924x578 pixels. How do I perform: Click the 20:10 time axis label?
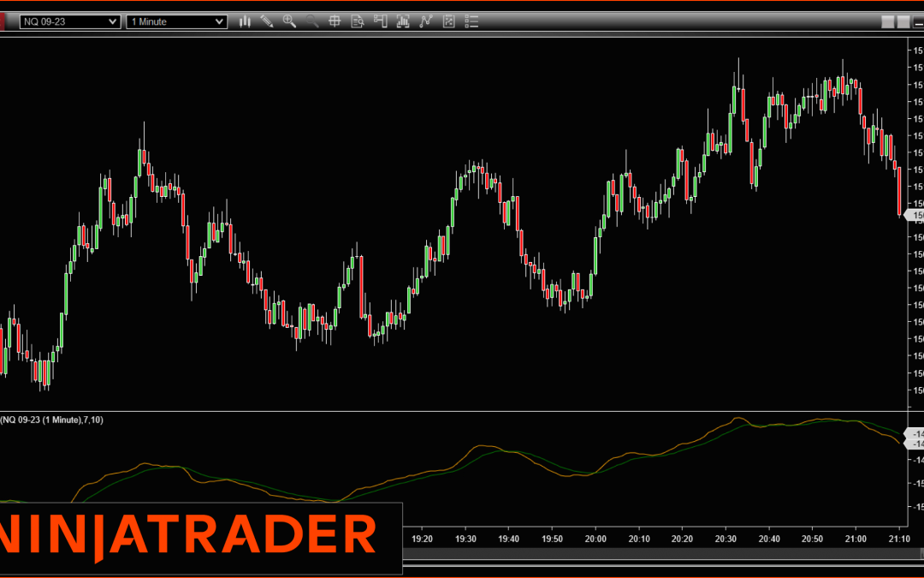(x=639, y=539)
